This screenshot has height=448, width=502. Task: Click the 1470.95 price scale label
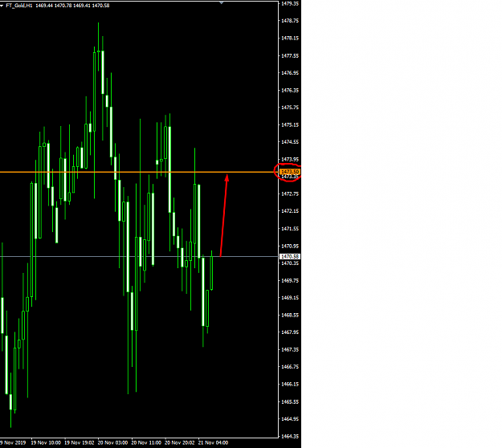pyautogui.click(x=290, y=246)
